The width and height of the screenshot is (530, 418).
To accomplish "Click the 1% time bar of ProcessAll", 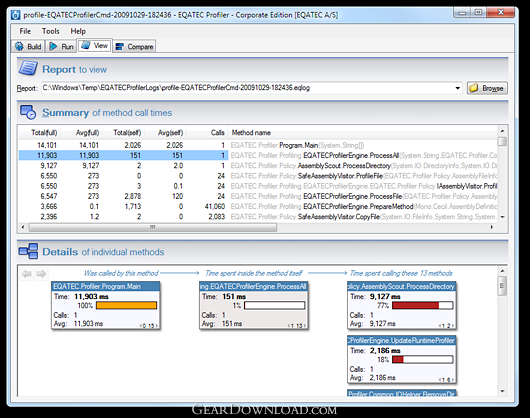I will click(x=274, y=305).
